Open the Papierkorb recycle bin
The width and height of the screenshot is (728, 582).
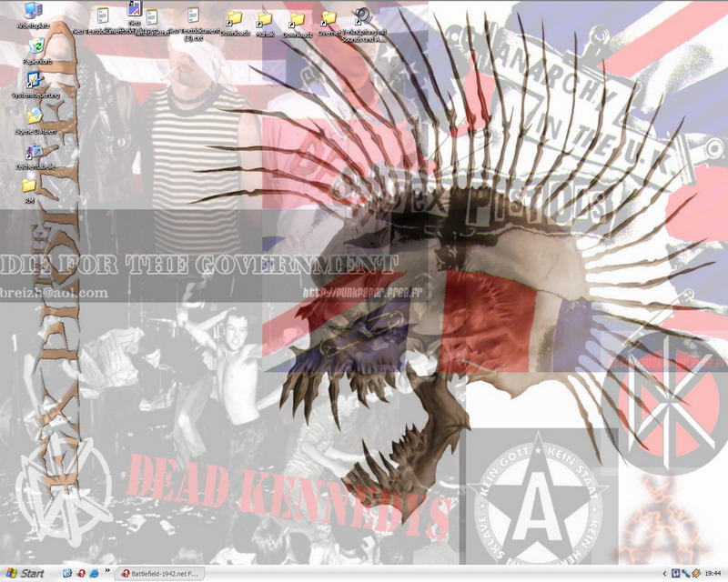(x=36, y=51)
